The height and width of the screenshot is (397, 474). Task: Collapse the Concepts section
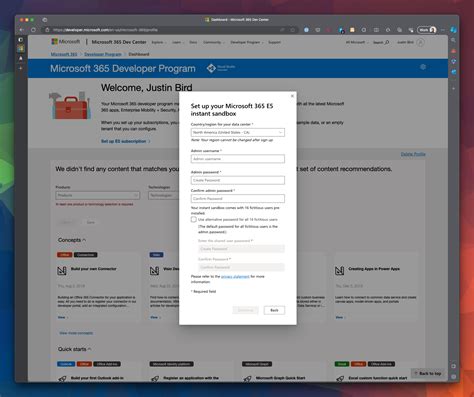pyautogui.click(x=72, y=240)
